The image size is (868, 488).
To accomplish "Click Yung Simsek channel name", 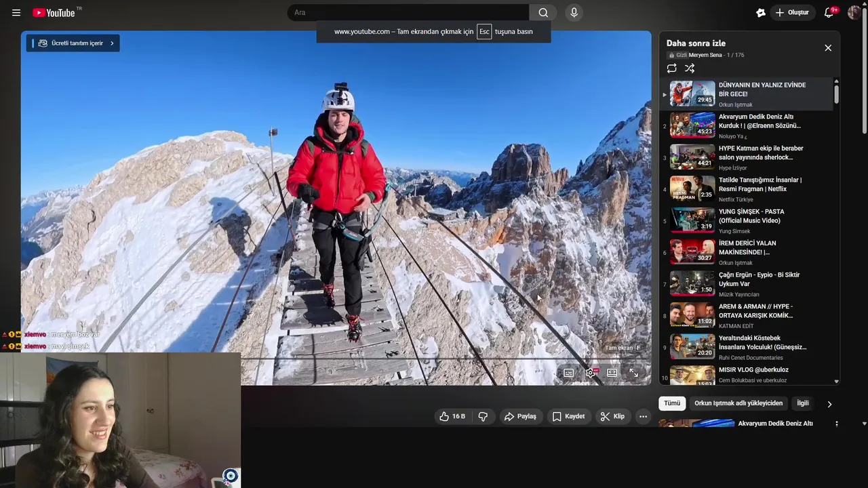I will tap(734, 231).
